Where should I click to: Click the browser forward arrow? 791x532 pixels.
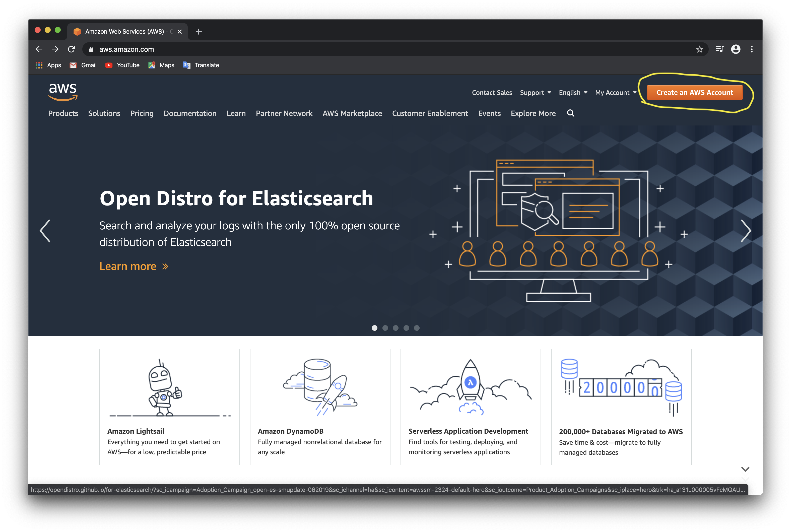[55, 49]
